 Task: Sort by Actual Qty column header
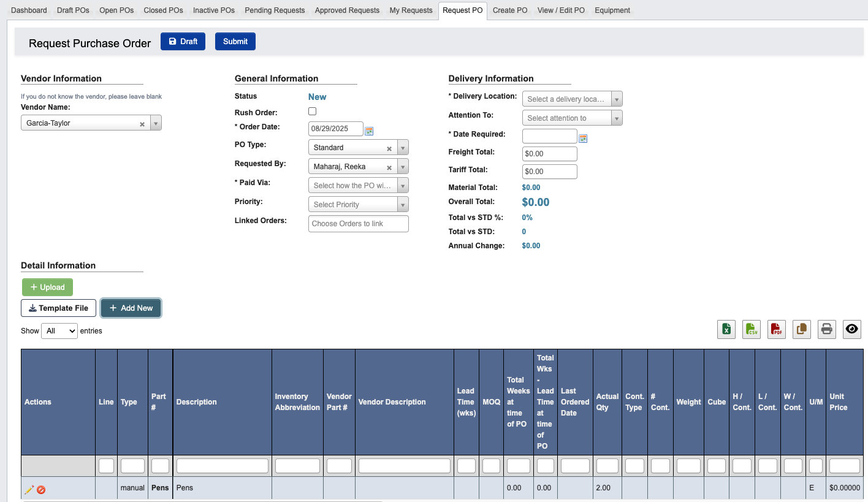[607, 402]
